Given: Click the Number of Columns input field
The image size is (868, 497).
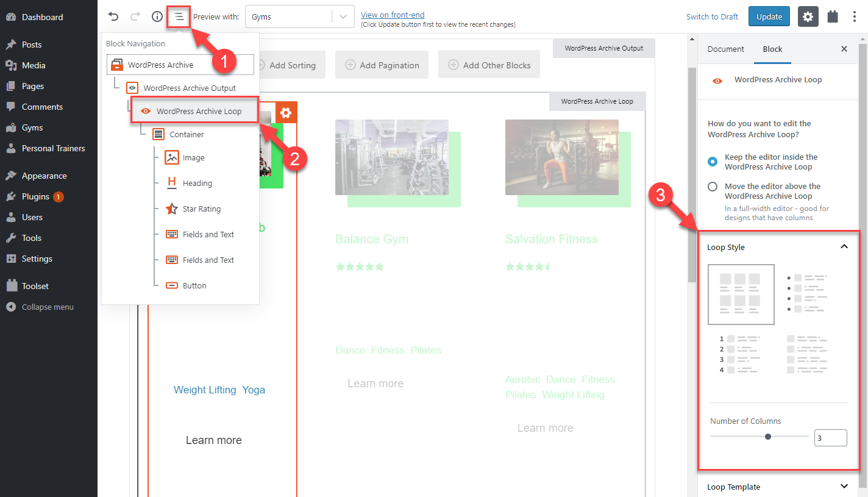Looking at the screenshot, I should point(830,438).
